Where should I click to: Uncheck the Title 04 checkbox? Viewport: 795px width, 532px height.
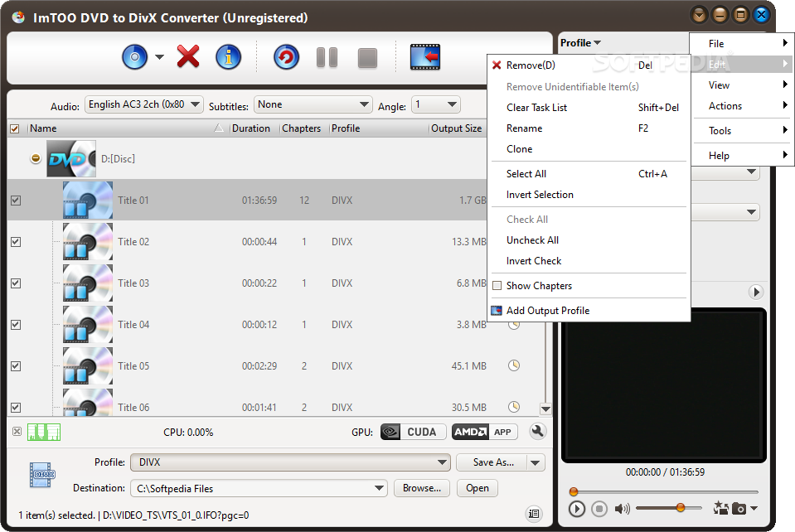(x=16, y=325)
